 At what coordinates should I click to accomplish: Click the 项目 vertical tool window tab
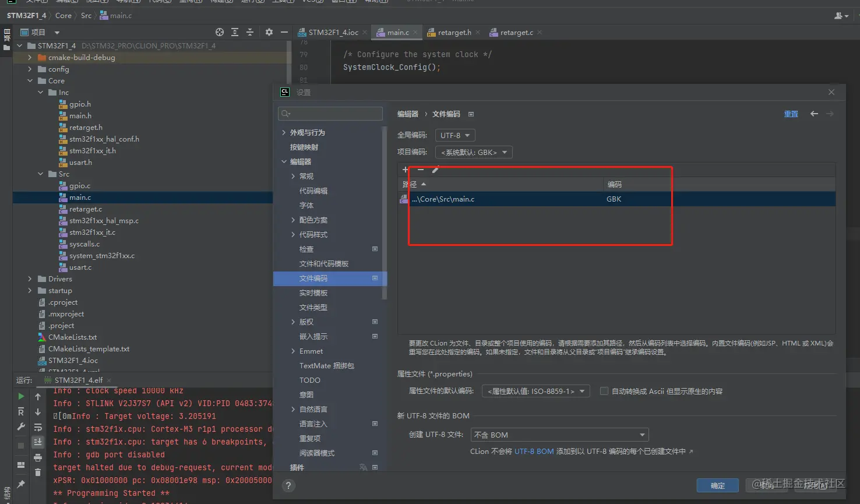pyautogui.click(x=7, y=39)
